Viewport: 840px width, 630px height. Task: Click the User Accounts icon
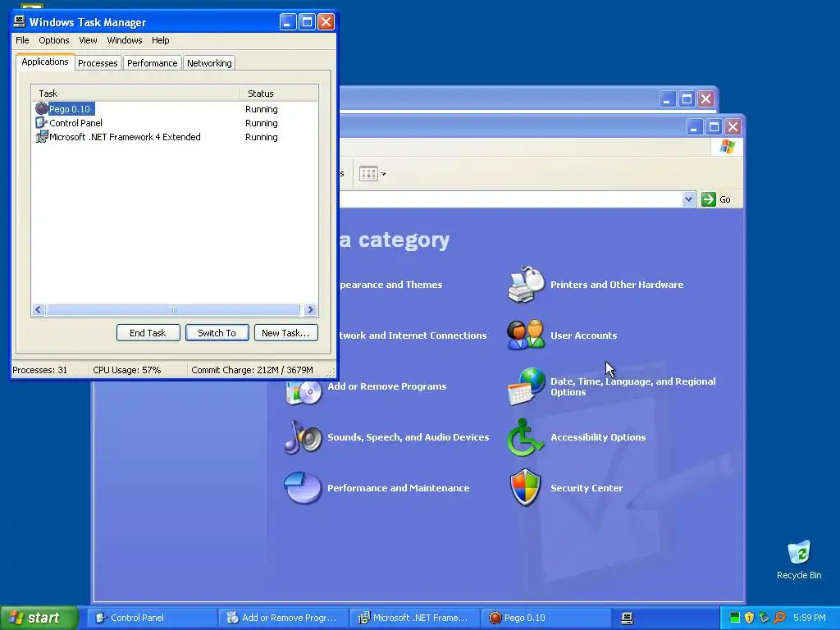coord(526,336)
